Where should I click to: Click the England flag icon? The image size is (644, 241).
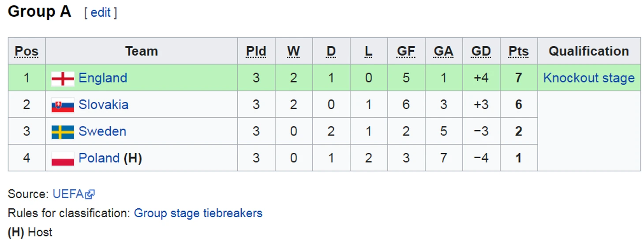(x=63, y=79)
